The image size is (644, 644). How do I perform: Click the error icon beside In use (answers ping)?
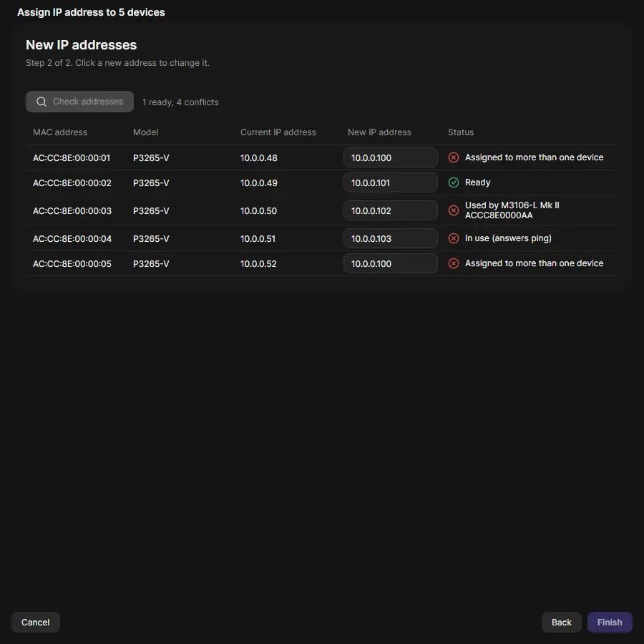pos(454,238)
